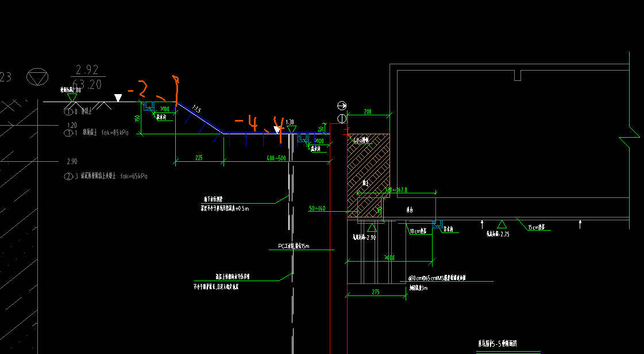Select the 120~367.8 dimension label

396,190
